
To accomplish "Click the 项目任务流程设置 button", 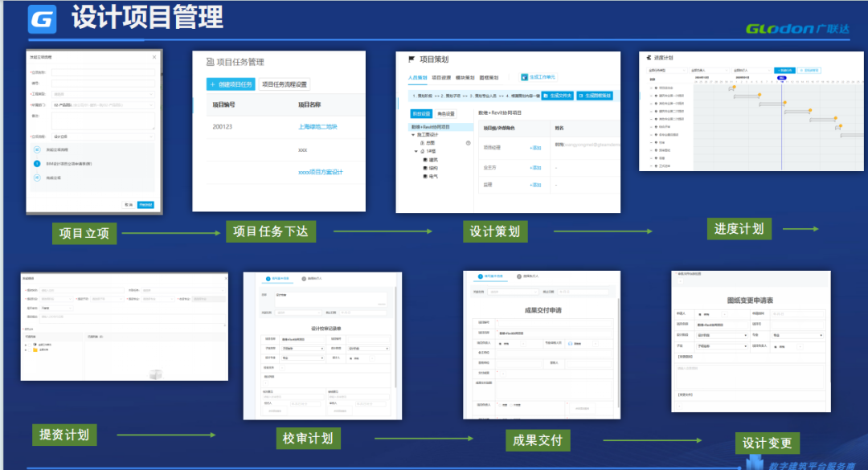I will (285, 84).
